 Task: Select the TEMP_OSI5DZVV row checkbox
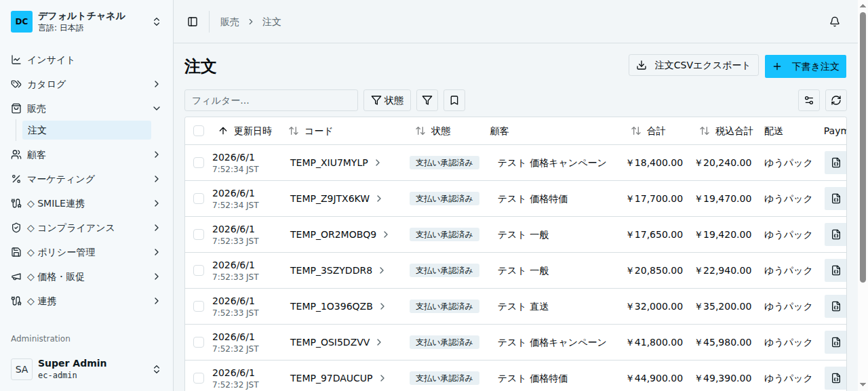(199, 342)
